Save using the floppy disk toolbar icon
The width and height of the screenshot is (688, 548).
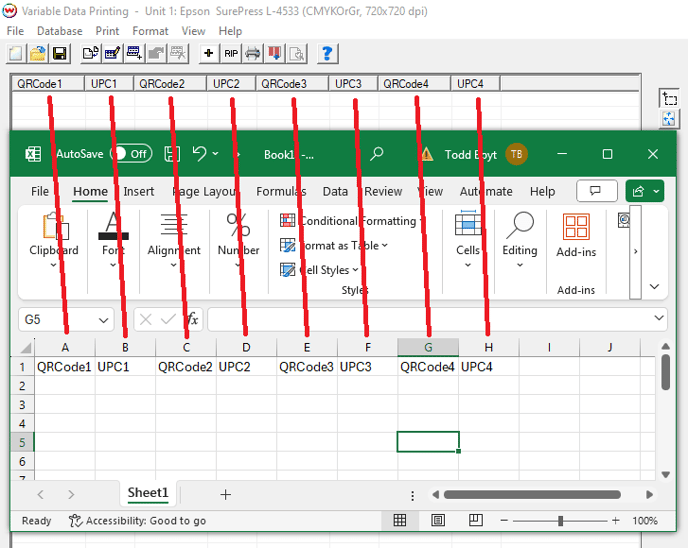[x=60, y=54]
